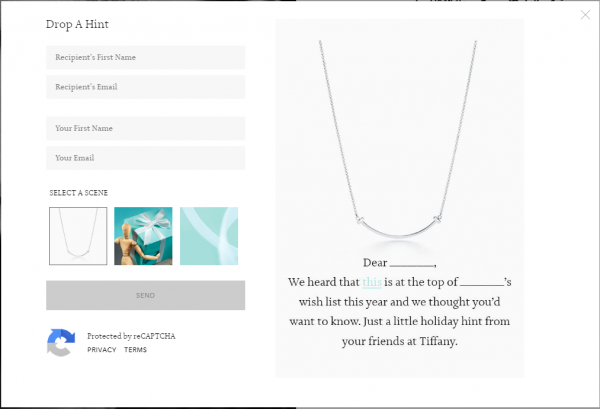The height and width of the screenshot is (409, 600).
Task: Click the blank after Dear
Action: (x=412, y=265)
